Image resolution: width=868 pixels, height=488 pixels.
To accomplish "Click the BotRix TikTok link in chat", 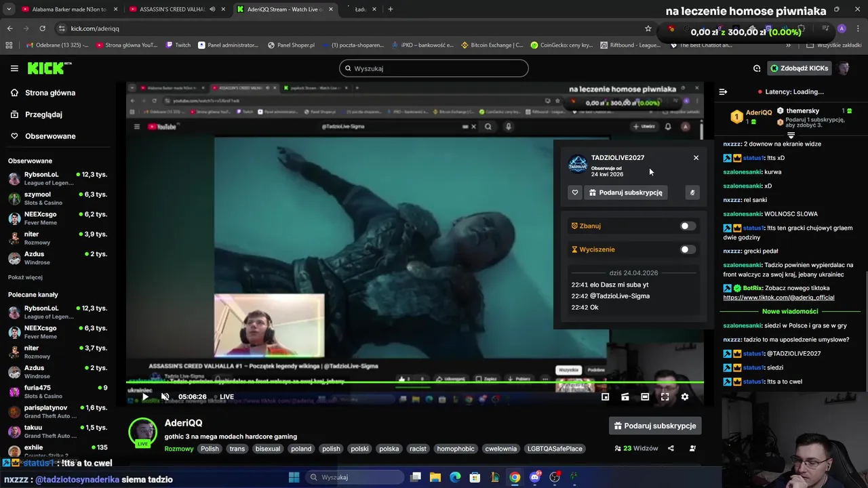I will (x=778, y=298).
